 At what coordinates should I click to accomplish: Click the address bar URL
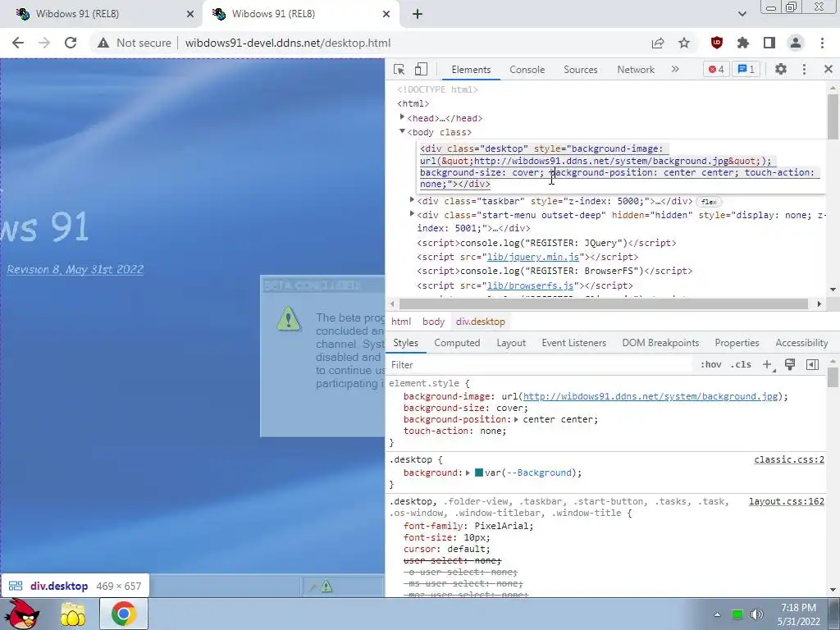tap(288, 43)
